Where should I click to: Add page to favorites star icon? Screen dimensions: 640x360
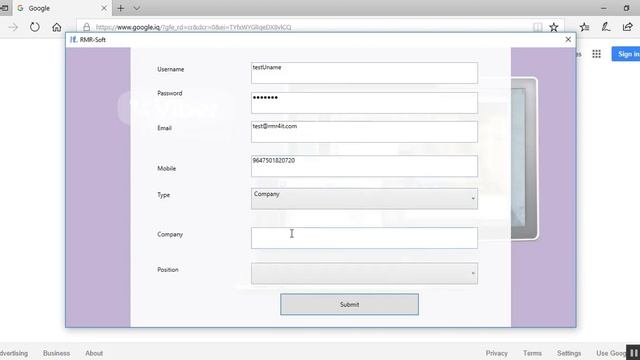(553, 27)
